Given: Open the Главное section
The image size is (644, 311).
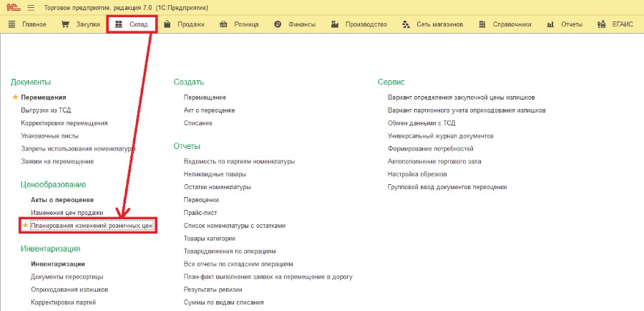Looking at the screenshot, I should coord(34,24).
